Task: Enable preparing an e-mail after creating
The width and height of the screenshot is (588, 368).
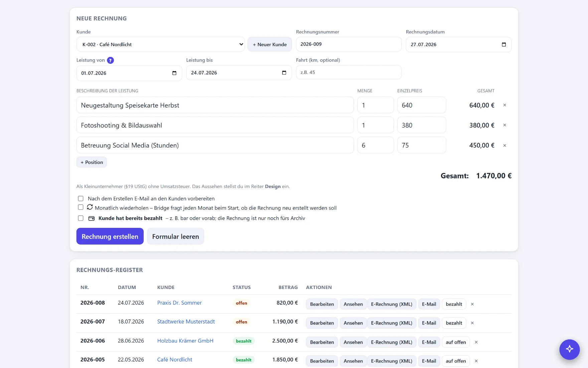Action: coord(81,199)
